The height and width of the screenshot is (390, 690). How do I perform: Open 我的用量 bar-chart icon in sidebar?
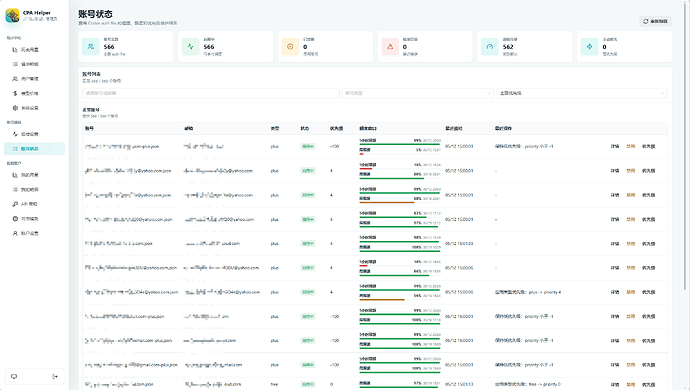[15, 175]
